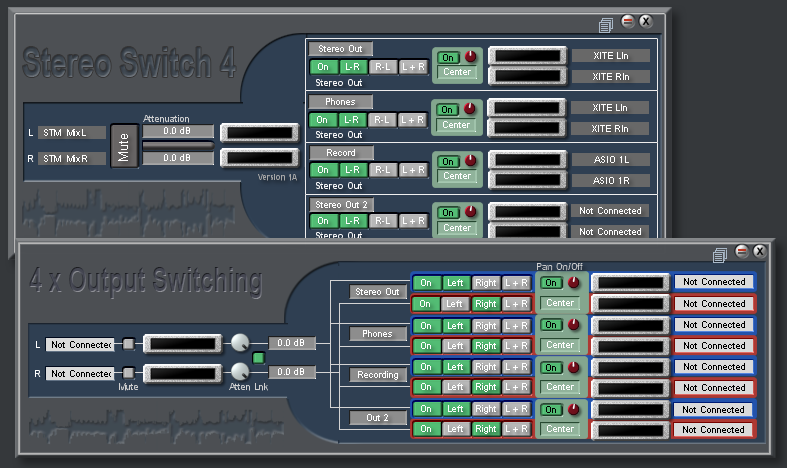This screenshot has width=787, height=468.
Task: Open presets icon in Output Switching title
Action: click(720, 254)
